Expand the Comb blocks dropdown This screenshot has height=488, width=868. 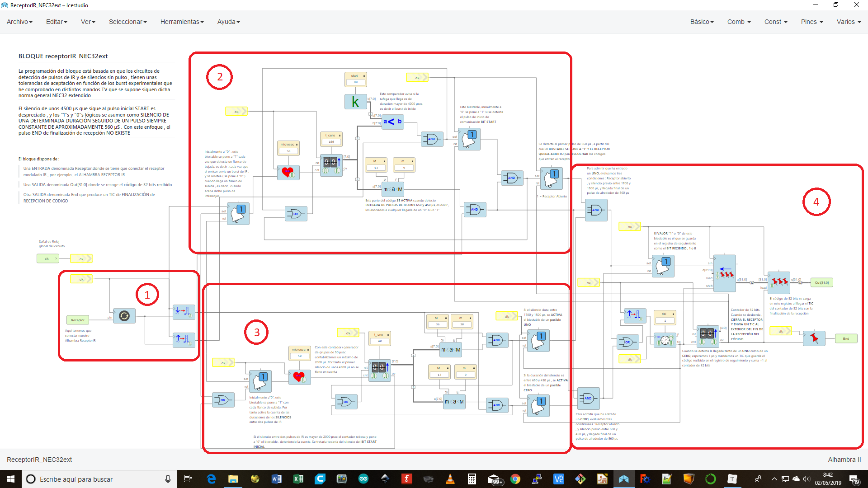point(739,22)
